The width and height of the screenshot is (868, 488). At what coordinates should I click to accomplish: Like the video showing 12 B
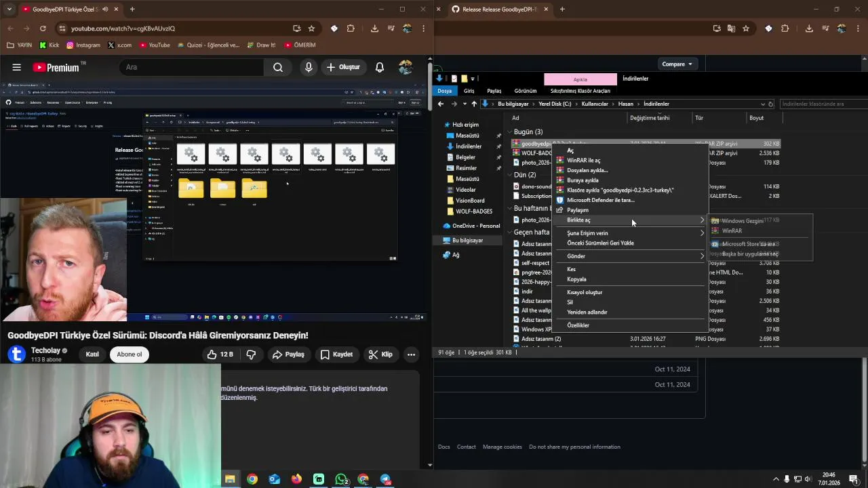[220, 354]
